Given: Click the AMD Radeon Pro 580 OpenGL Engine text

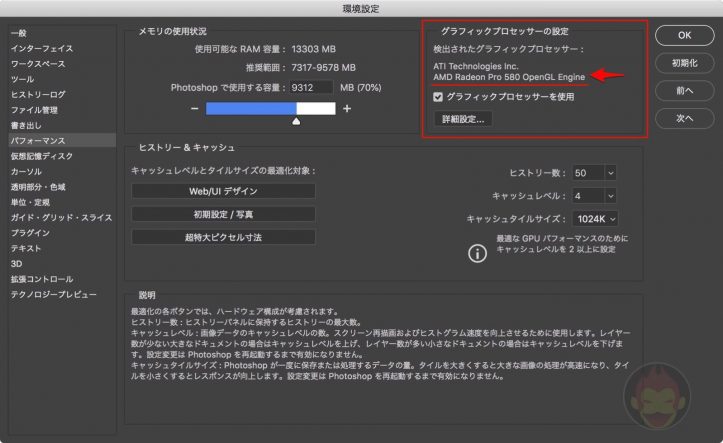Looking at the screenshot, I should [509, 77].
